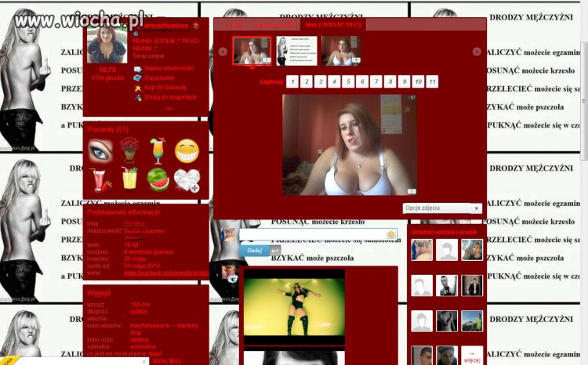Vote 1 on the photo

tap(292, 81)
